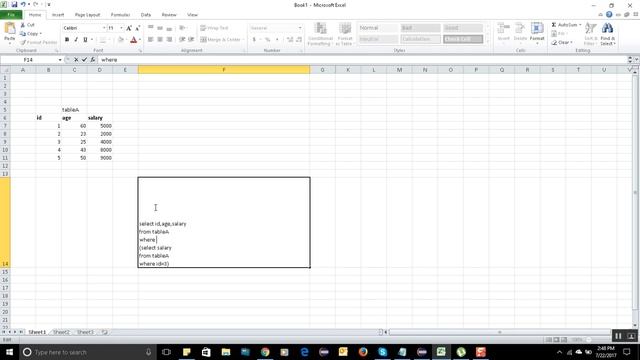Click the formula bar text 'where'
The height and width of the screenshot is (360, 640).
tap(109, 60)
